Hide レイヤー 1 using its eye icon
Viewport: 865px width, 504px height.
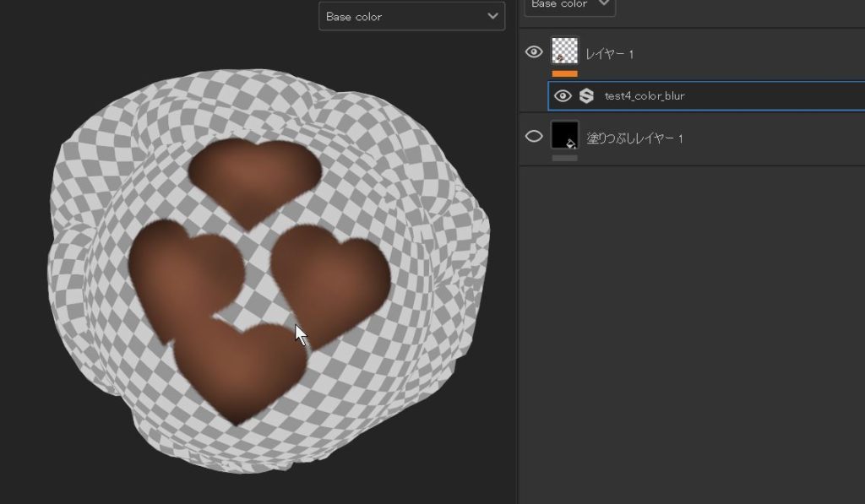[534, 52]
